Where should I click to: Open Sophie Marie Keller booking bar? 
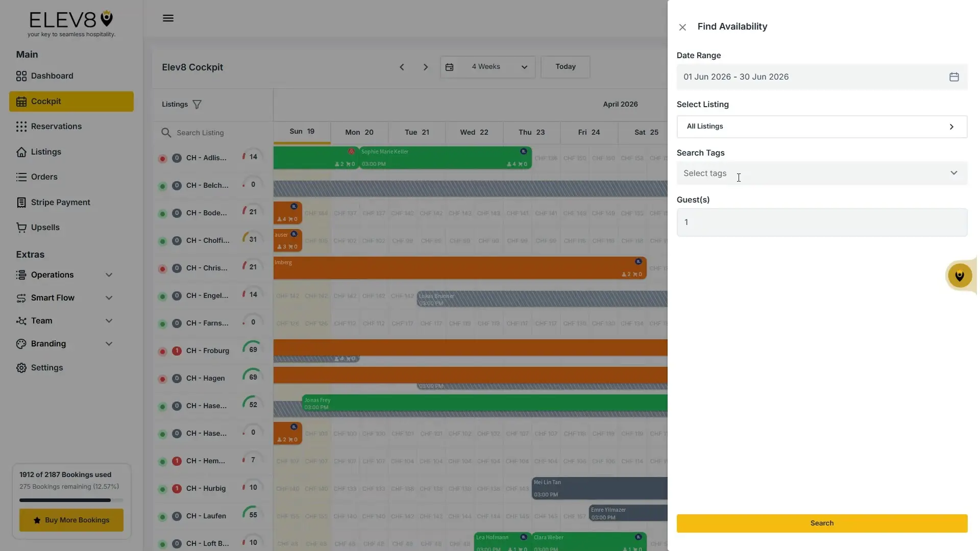(446, 158)
